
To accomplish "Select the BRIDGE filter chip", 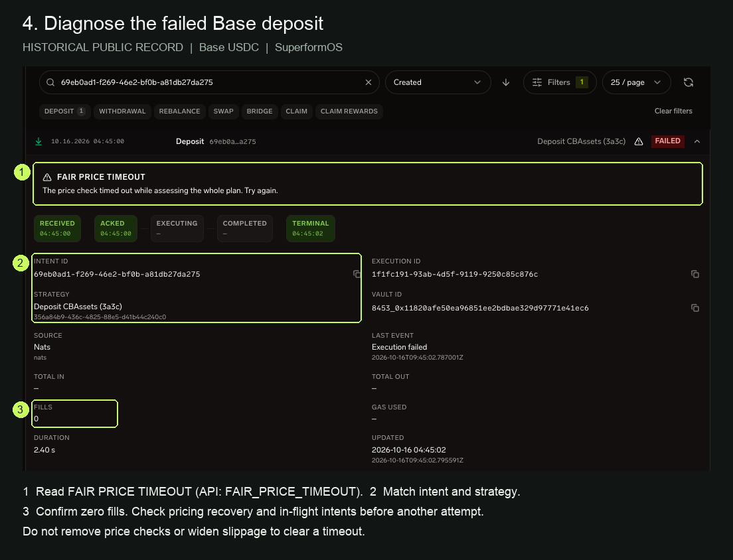I will coord(260,111).
